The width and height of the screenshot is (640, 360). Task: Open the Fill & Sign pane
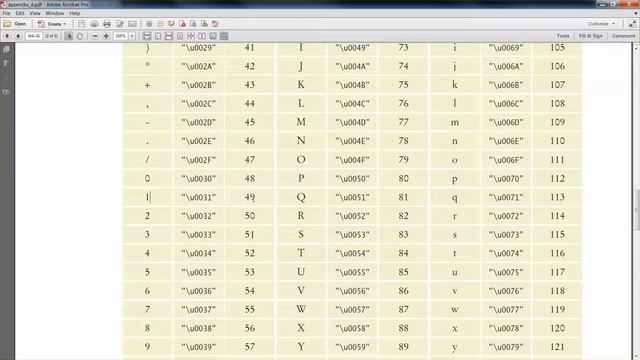(591, 36)
